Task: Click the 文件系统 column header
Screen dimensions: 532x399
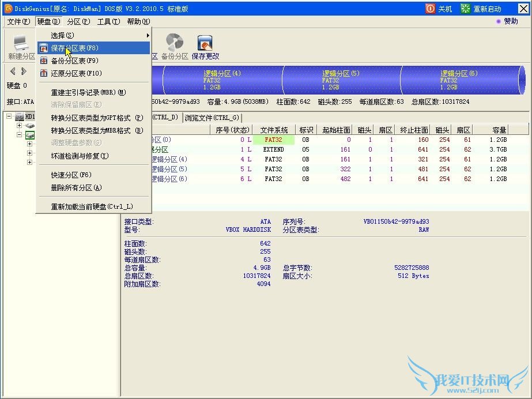Action: tap(274, 130)
